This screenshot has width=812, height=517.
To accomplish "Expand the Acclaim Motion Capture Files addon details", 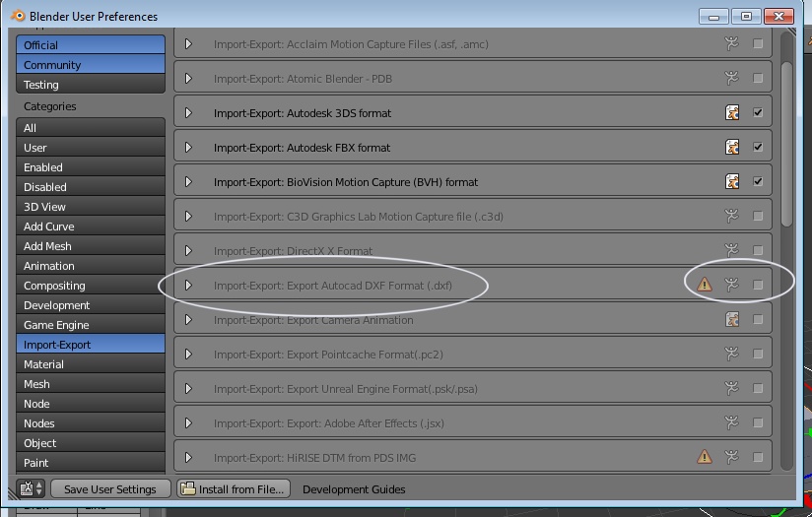I will pos(188,44).
